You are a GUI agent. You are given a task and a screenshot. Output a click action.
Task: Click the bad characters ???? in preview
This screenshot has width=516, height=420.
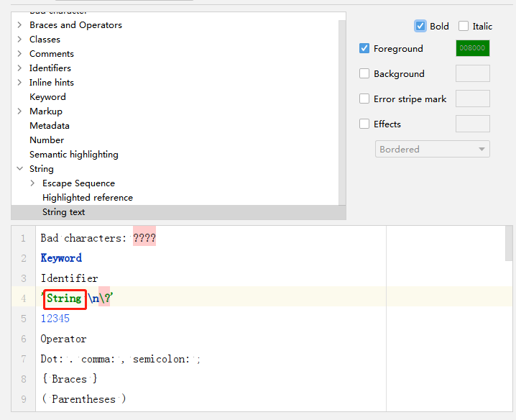click(x=144, y=238)
